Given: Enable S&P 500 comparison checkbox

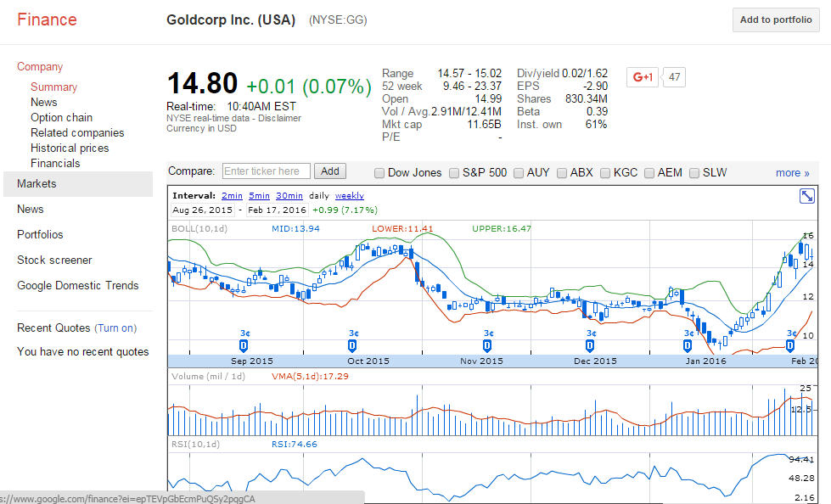Looking at the screenshot, I should [453, 173].
